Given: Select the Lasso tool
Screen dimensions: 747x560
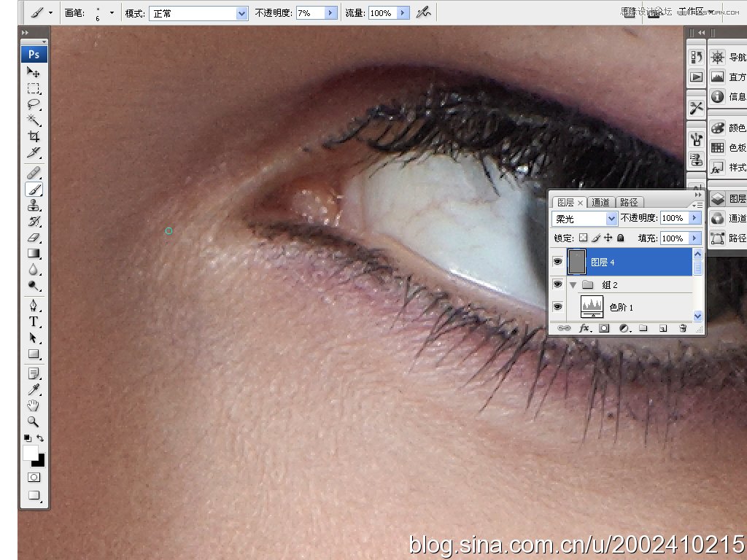Looking at the screenshot, I should (34, 104).
